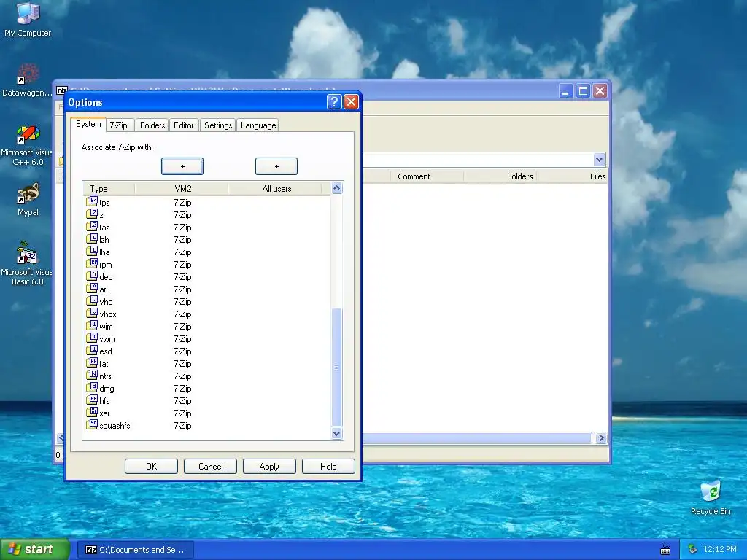Select the hfs file type icon

point(92,400)
